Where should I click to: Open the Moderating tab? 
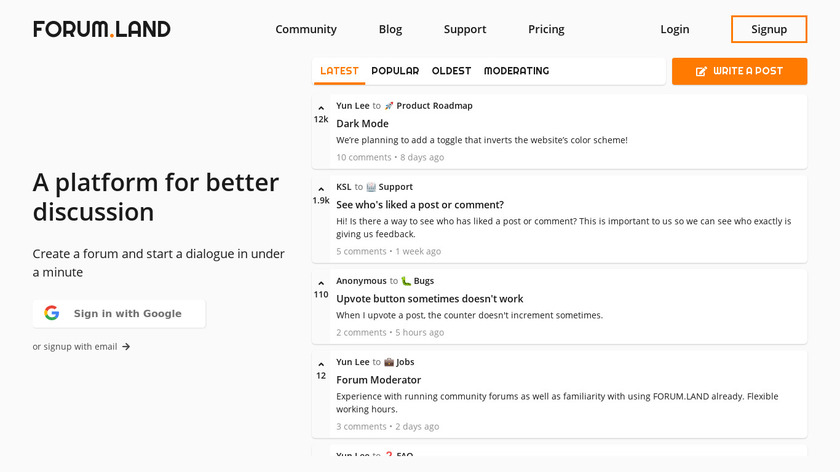pyautogui.click(x=516, y=71)
